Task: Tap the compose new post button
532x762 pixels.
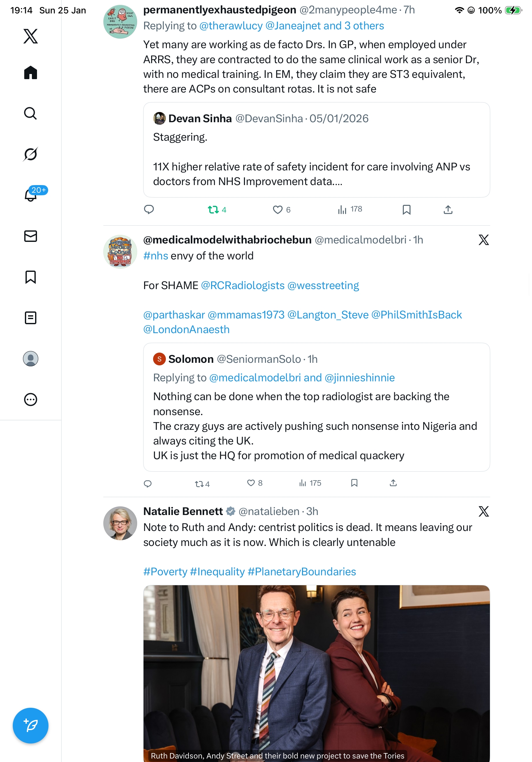Action: [31, 725]
